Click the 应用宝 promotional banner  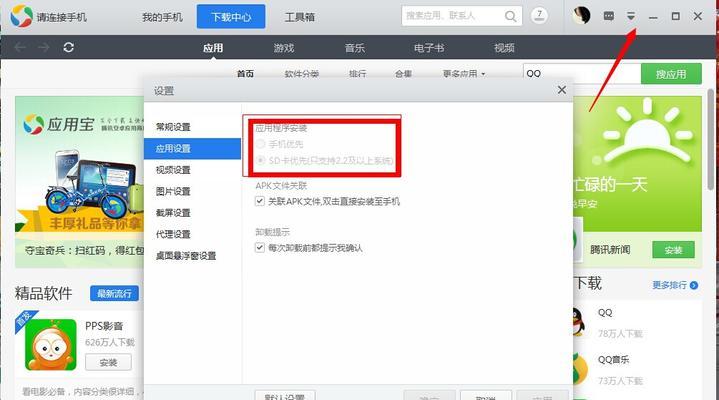click(80, 182)
